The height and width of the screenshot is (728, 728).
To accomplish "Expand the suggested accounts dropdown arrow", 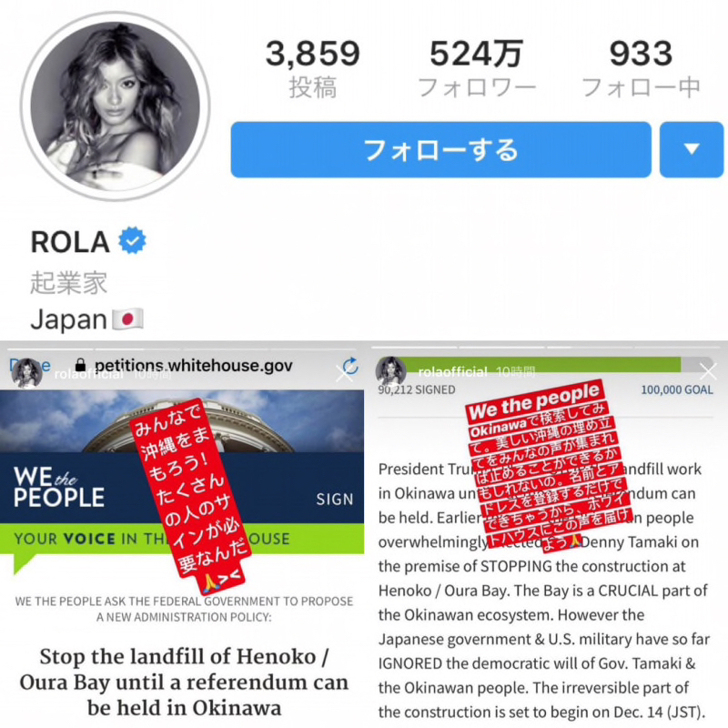I will click(692, 149).
